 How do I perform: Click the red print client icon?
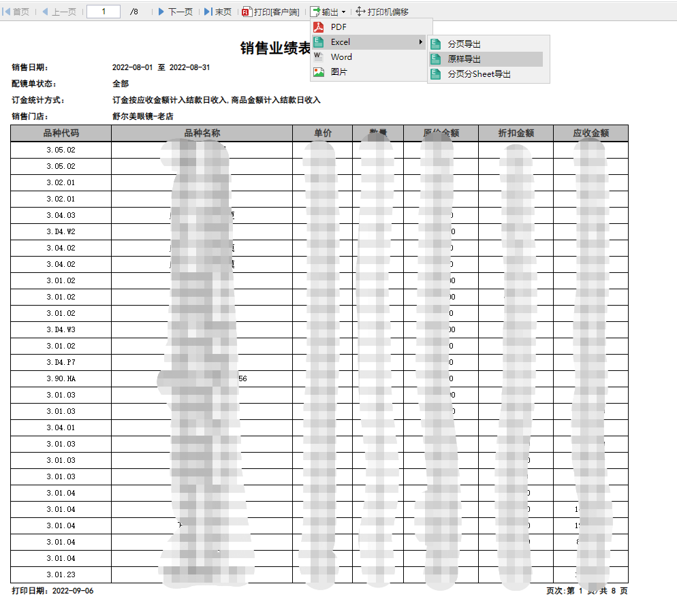[x=247, y=12]
